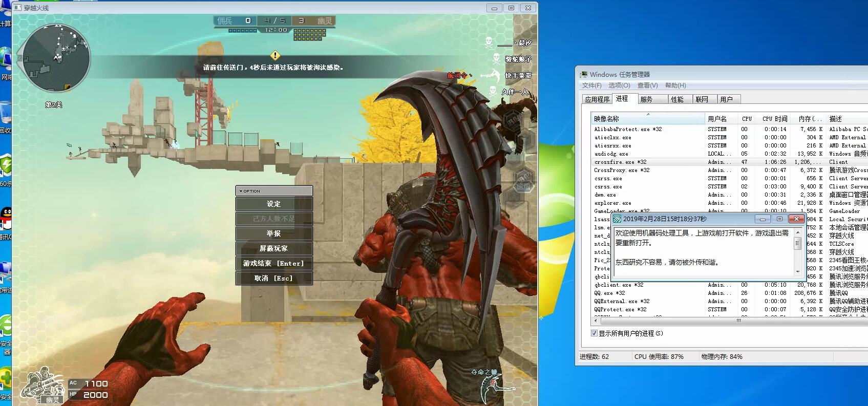Click 取消 [Esc] to close the option menu
Image resolution: width=868 pixels, height=406 pixels.
click(x=274, y=278)
